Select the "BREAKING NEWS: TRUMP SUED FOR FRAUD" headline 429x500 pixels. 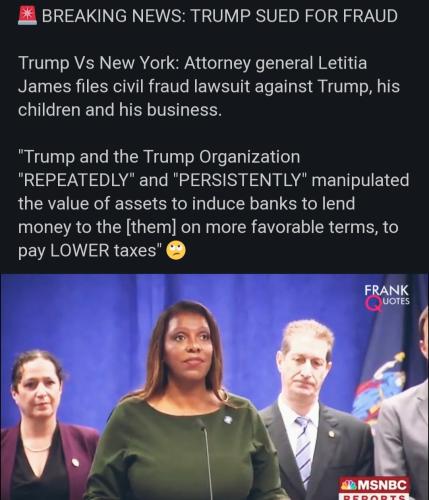(x=220, y=16)
